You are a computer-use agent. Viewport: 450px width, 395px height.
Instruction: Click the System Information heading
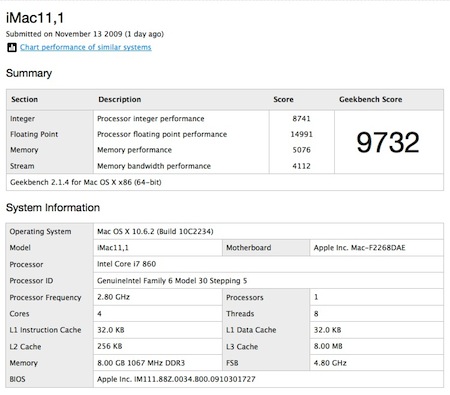[x=53, y=208]
